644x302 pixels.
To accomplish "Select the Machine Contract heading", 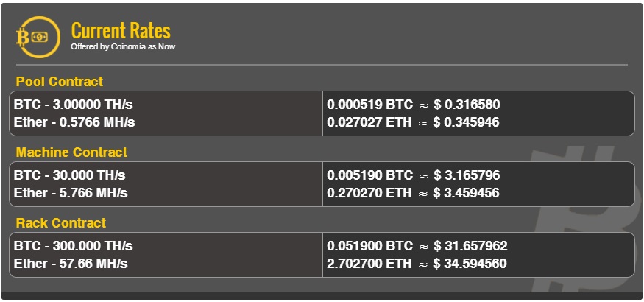I will (x=71, y=152).
